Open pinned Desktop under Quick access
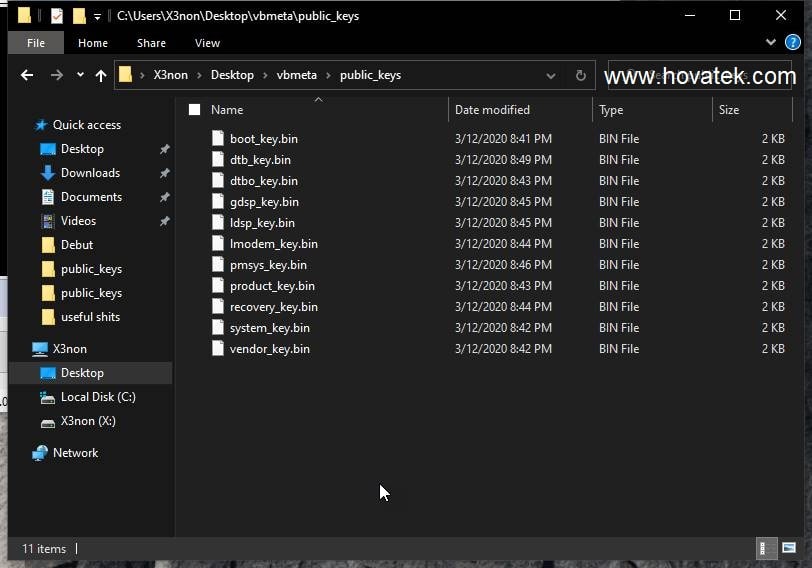Screen dimensions: 812x568 pyautogui.click(x=82, y=149)
